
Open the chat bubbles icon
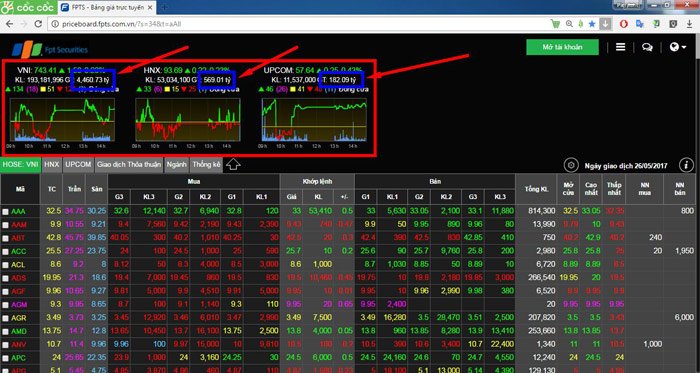[x=647, y=47]
